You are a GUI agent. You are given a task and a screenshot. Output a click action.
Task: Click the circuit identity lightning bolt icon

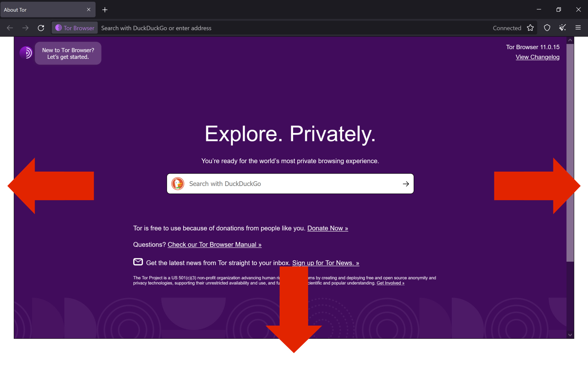[562, 28]
